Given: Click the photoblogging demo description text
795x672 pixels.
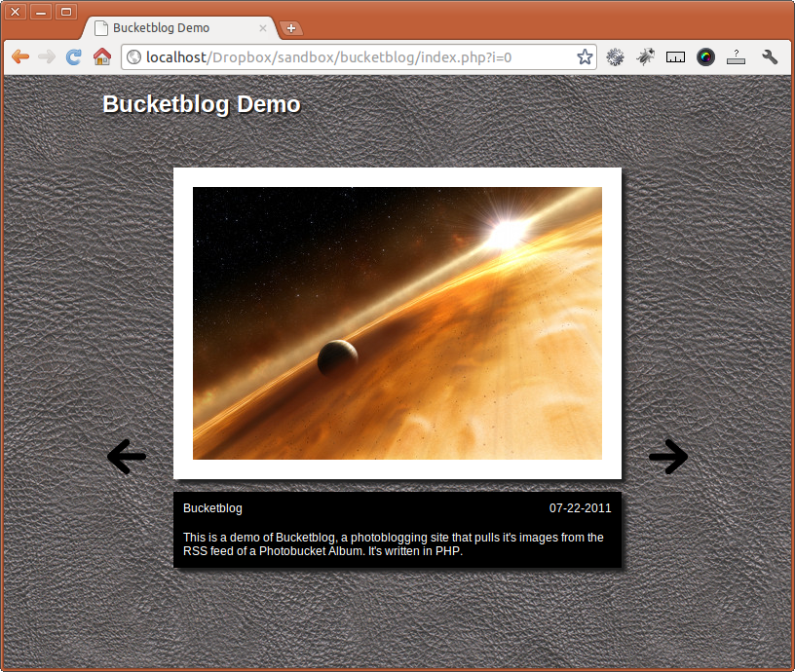Looking at the screenshot, I should click(393, 544).
